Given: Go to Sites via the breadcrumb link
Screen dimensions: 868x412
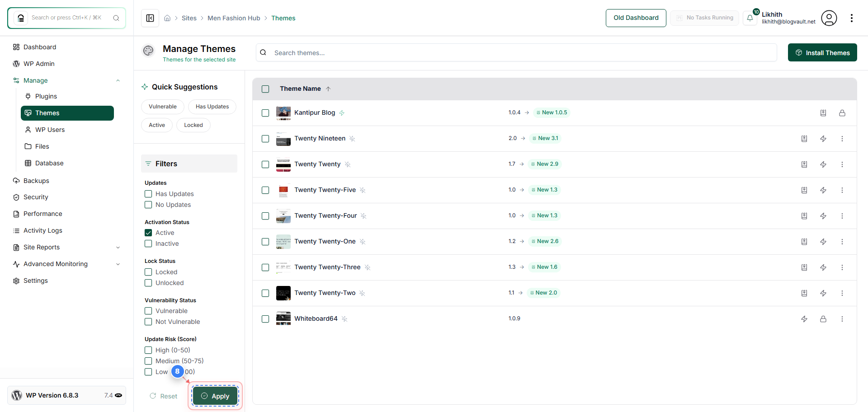Looking at the screenshot, I should click(x=189, y=18).
